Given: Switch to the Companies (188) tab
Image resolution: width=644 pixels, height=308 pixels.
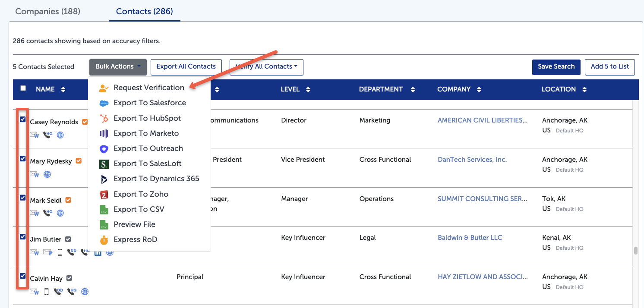Looking at the screenshot, I should pyautogui.click(x=48, y=11).
